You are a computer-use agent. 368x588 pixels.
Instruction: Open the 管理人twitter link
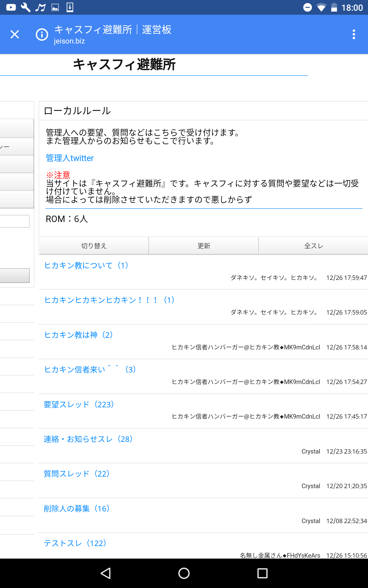click(70, 158)
